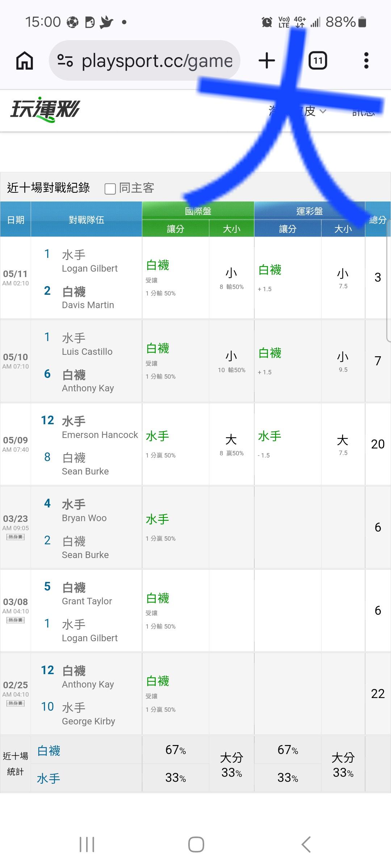
Task: Open a new tab with plus icon
Action: 267,60
